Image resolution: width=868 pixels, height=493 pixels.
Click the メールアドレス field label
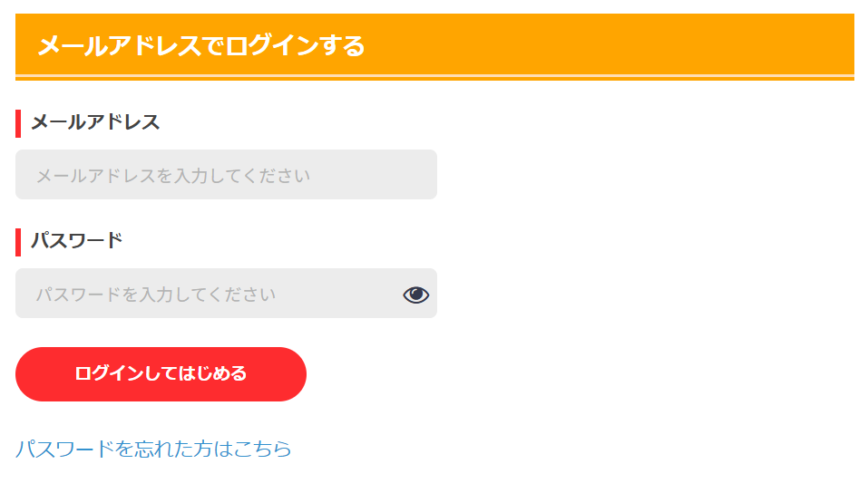pos(95,122)
